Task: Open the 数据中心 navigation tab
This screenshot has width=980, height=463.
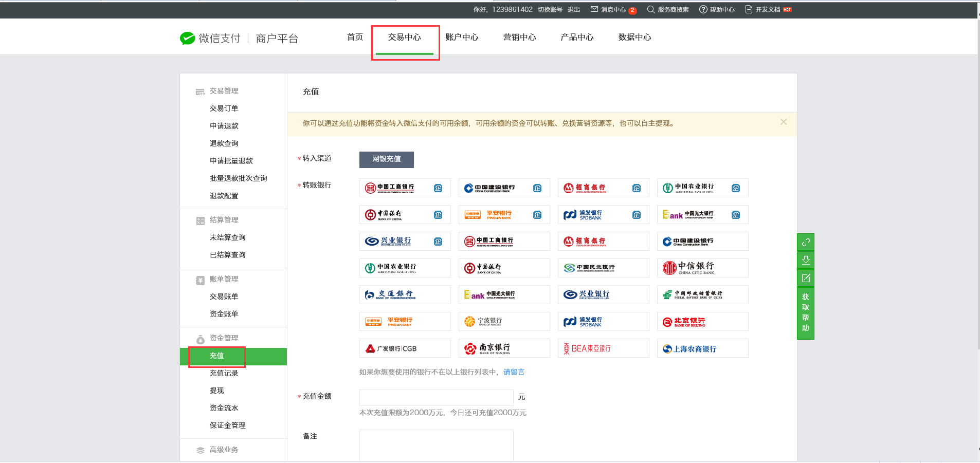Action: click(634, 37)
